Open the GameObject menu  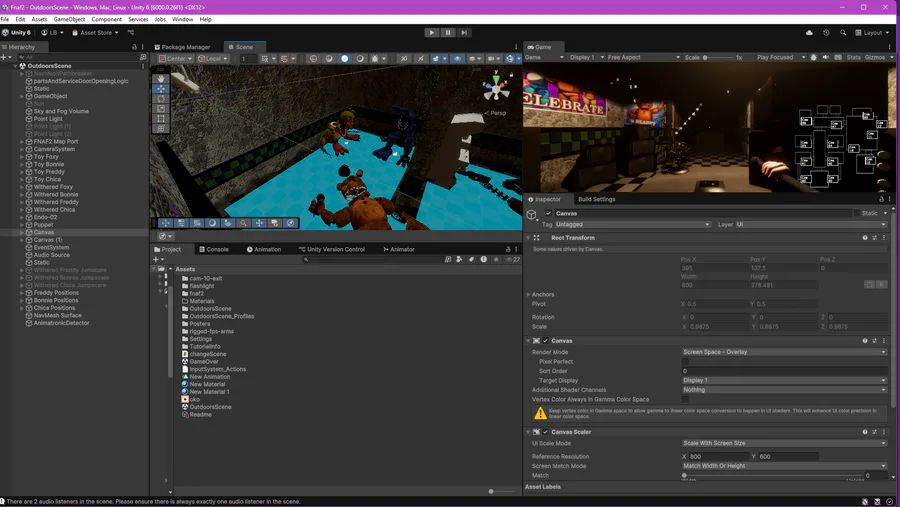click(x=69, y=19)
